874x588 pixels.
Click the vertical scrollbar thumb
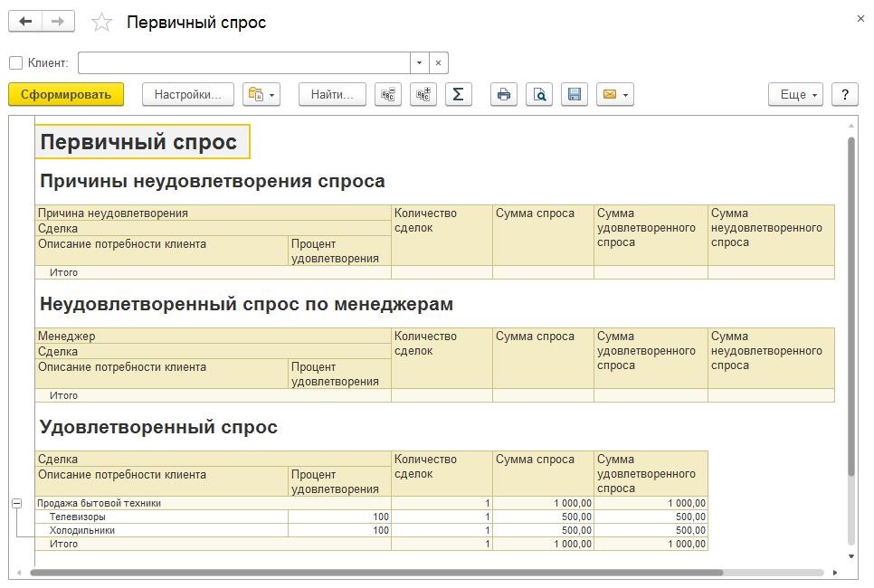(x=851, y=307)
